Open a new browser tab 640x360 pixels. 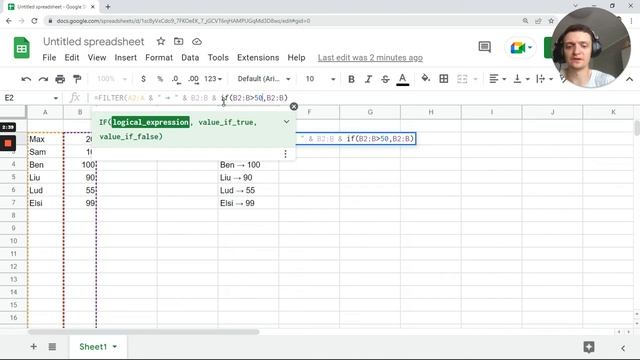pyautogui.click(x=108, y=7)
